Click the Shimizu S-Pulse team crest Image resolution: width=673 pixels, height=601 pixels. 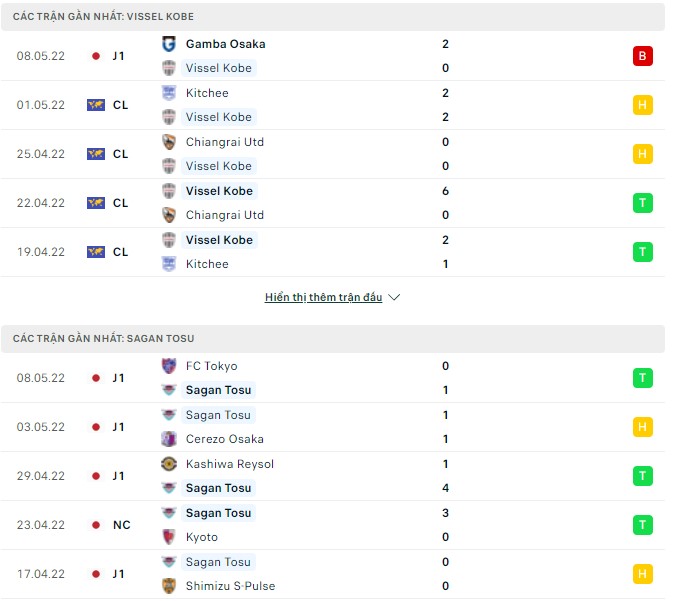click(x=169, y=586)
